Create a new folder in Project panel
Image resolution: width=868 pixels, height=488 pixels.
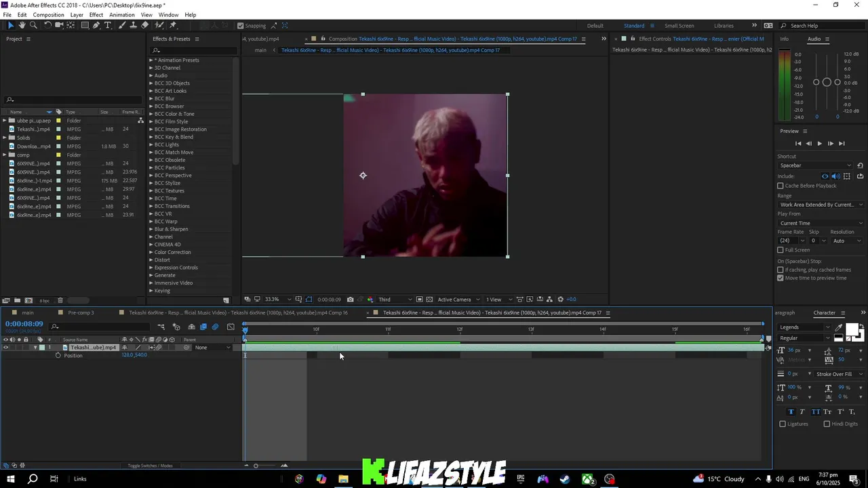(17, 300)
